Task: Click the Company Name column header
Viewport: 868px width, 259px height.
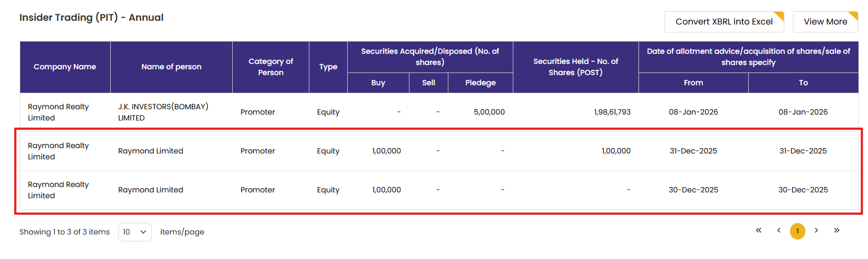Action: [65, 67]
